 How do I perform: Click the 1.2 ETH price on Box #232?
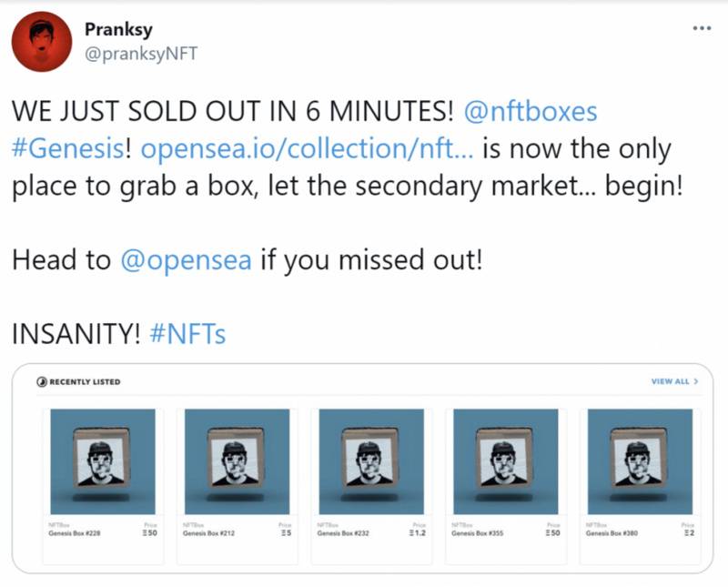pos(418,533)
